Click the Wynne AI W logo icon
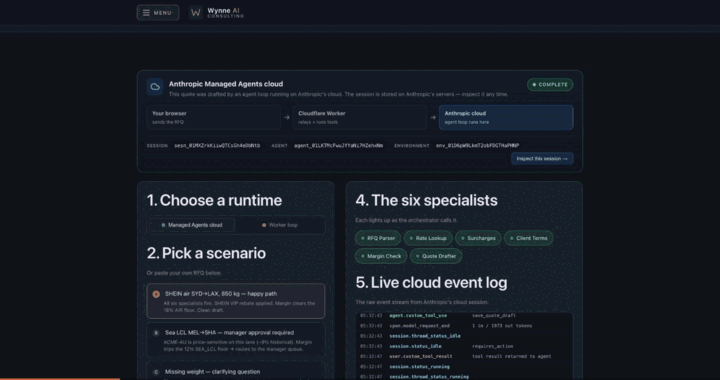This screenshot has height=380, width=720. [x=196, y=13]
